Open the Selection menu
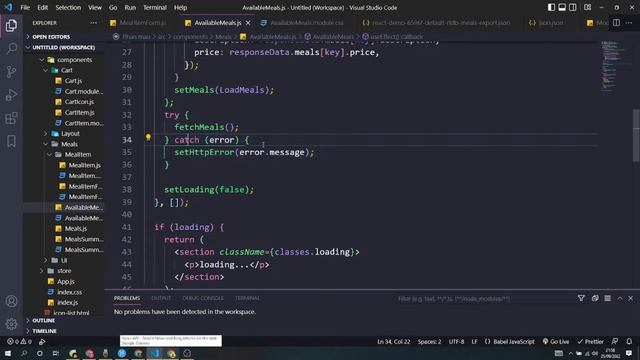The width and height of the screenshot is (640, 360). [x=68, y=7]
